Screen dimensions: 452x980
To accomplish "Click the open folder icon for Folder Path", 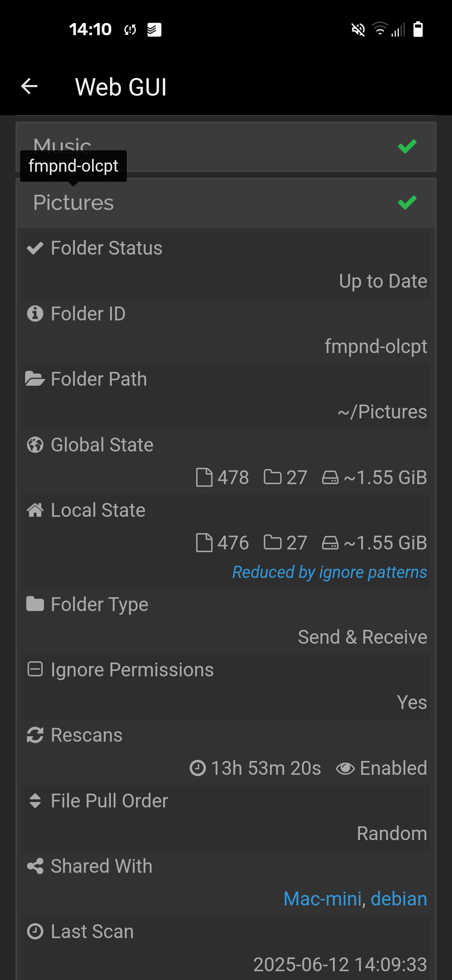I will click(36, 379).
